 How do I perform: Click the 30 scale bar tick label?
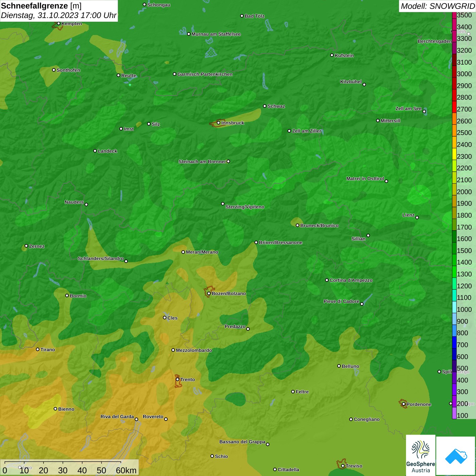(63, 470)
